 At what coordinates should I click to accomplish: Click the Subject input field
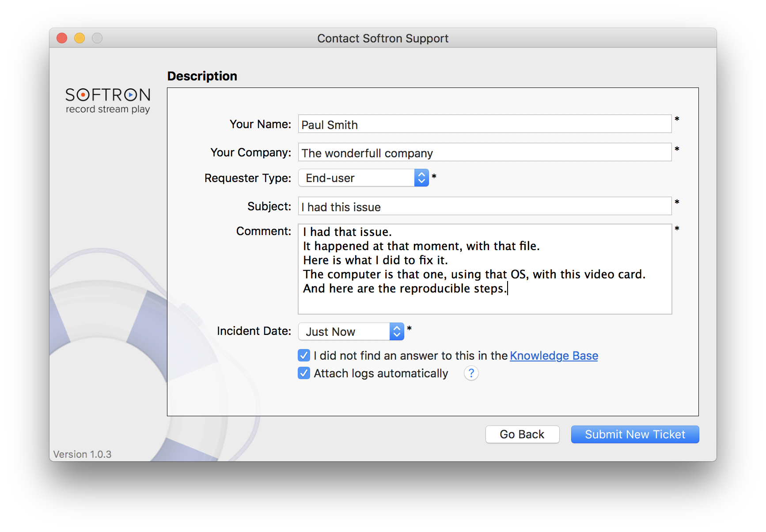[x=485, y=206]
